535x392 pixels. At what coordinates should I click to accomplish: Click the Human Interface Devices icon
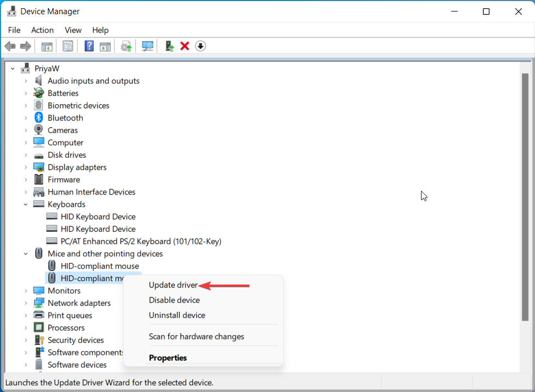coord(38,192)
